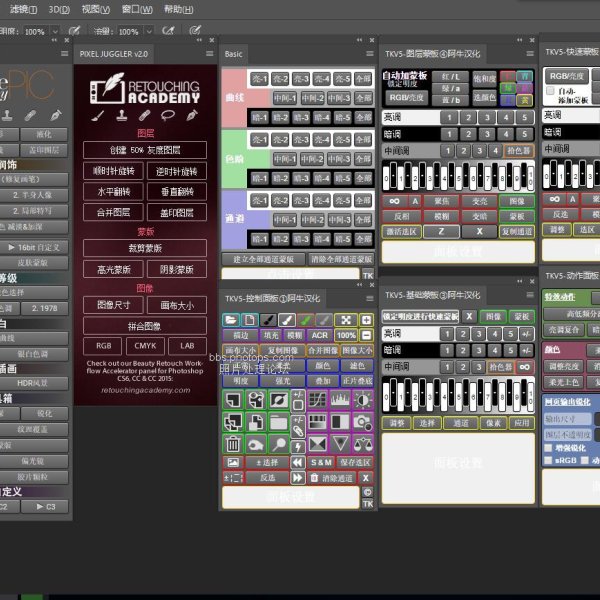Select the white paintbrush icon in TKV5-控制面板
600x600 pixels.
[287, 320]
